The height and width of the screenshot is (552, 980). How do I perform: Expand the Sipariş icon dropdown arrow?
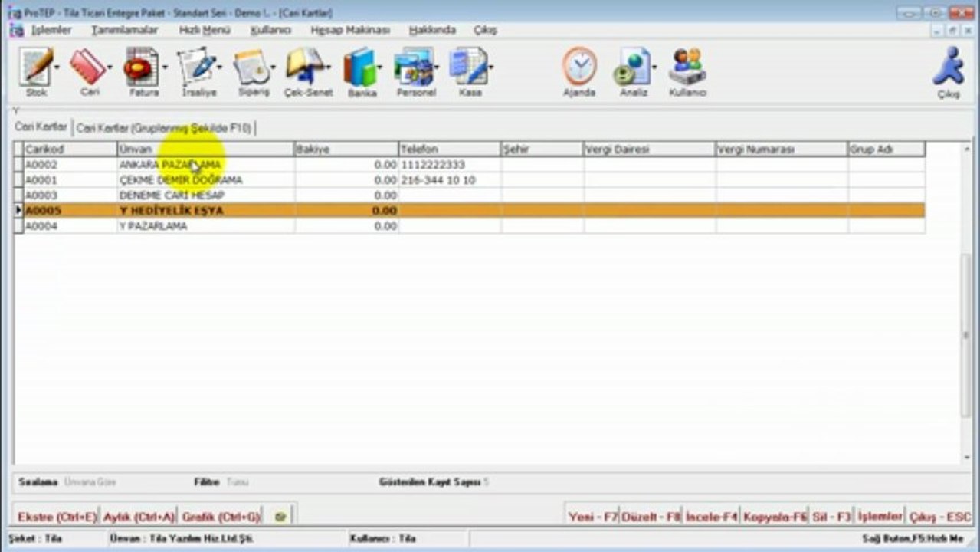(274, 68)
